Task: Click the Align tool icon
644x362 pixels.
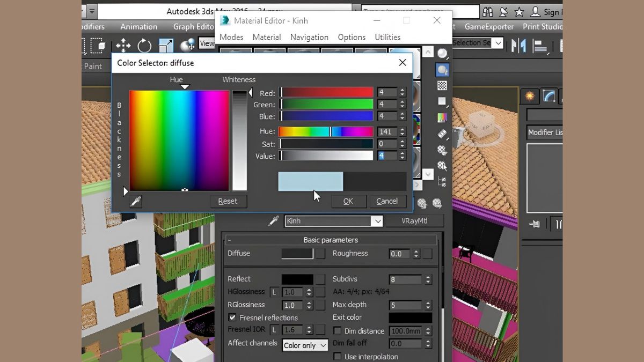Action: coord(539,45)
